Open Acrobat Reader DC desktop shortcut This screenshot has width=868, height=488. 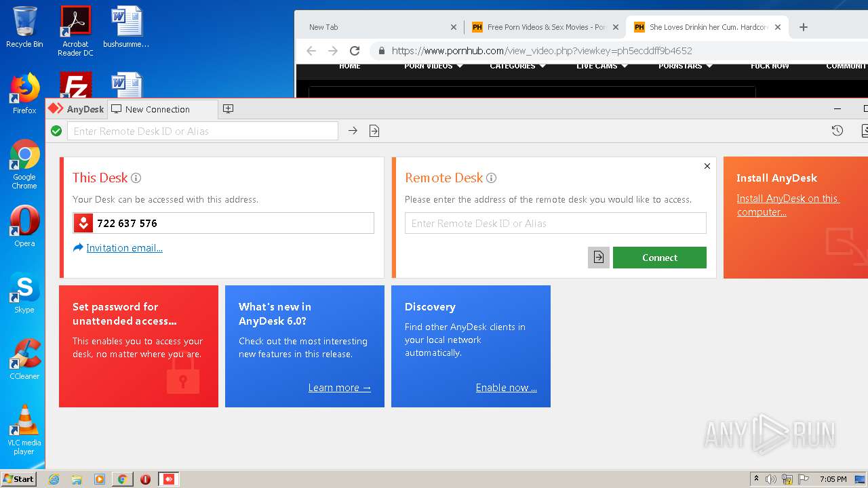click(75, 31)
